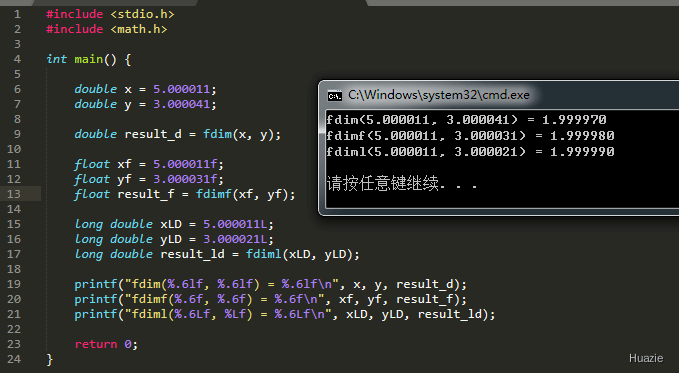Click the 'float xf = 5.000011f;' line
This screenshot has width=679, height=373.
tap(149, 164)
